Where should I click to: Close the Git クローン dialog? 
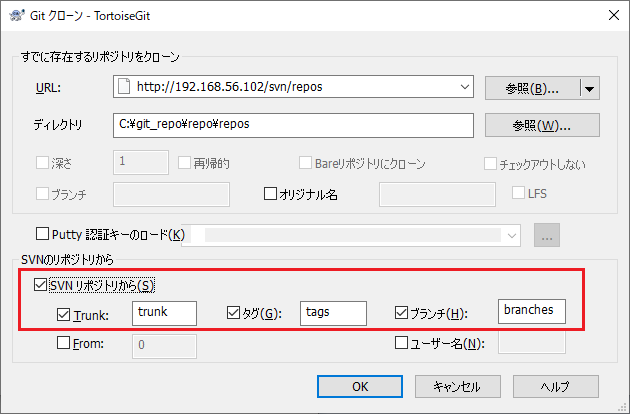(614, 15)
